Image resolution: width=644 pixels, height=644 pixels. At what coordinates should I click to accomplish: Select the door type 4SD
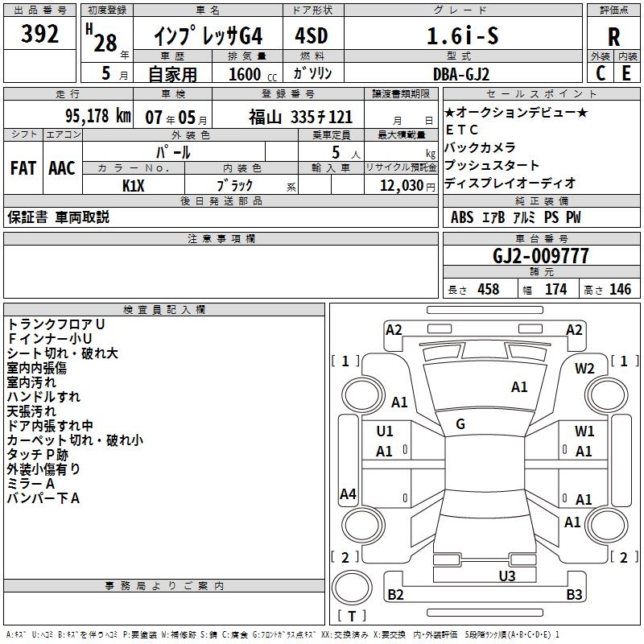(x=312, y=35)
